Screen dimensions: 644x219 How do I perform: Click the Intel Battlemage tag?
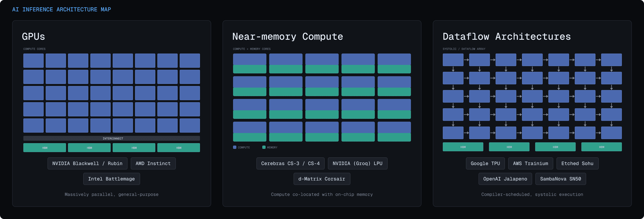pos(111,179)
